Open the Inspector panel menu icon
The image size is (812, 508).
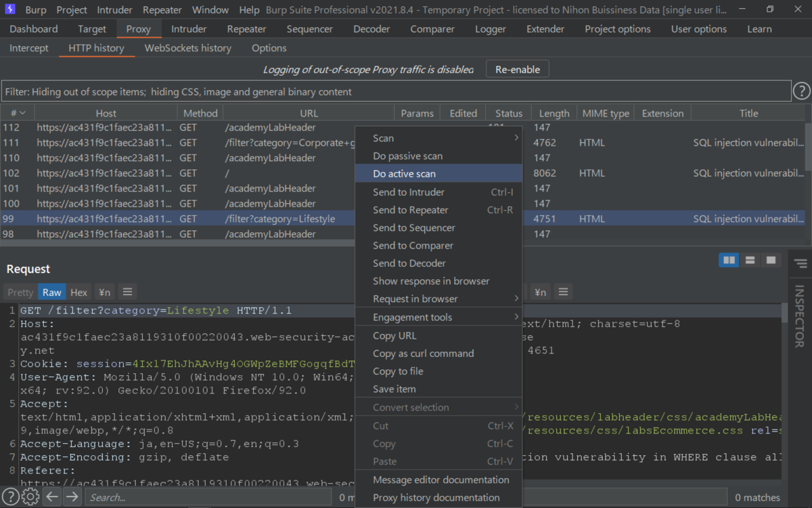[800, 263]
